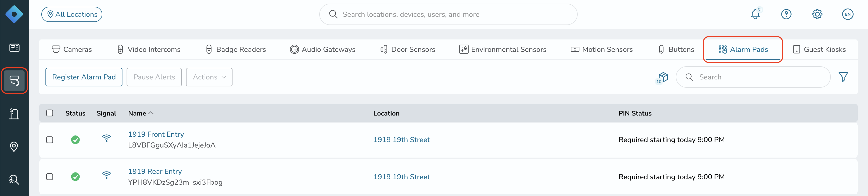This screenshot has width=868, height=196.
Task: Open the EN user avatar menu
Action: tap(848, 14)
